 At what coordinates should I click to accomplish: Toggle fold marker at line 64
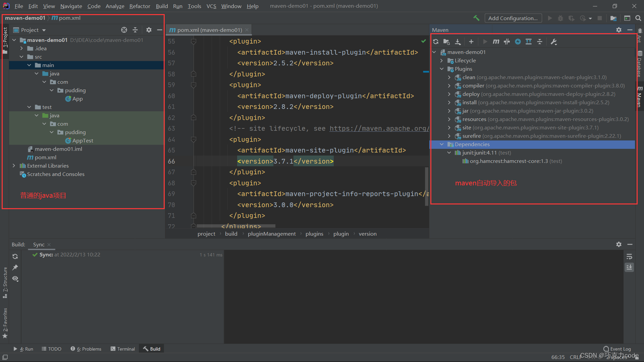(194, 139)
